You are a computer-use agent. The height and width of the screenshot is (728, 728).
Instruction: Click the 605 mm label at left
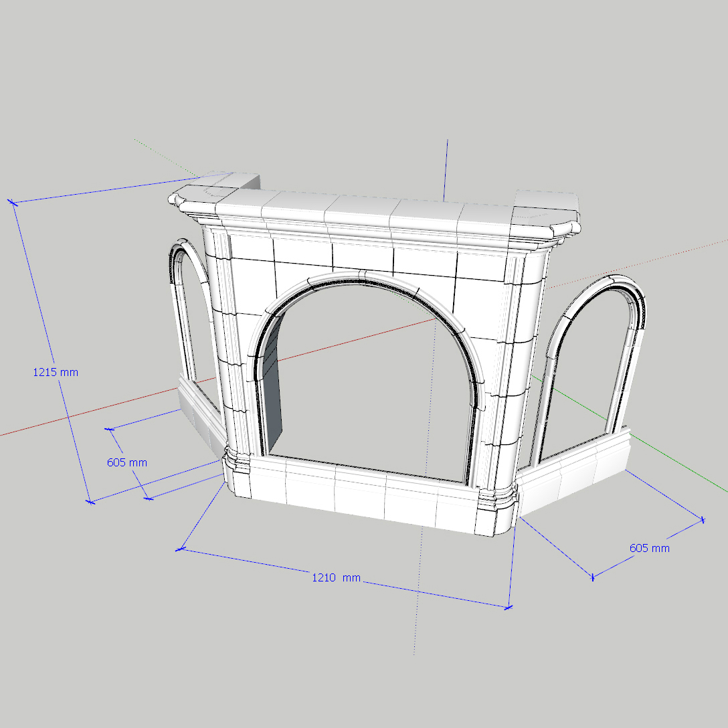pyautogui.click(x=126, y=462)
